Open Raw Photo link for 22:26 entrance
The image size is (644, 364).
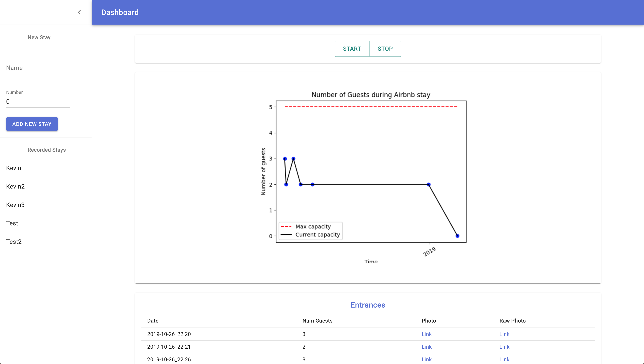pos(504,359)
